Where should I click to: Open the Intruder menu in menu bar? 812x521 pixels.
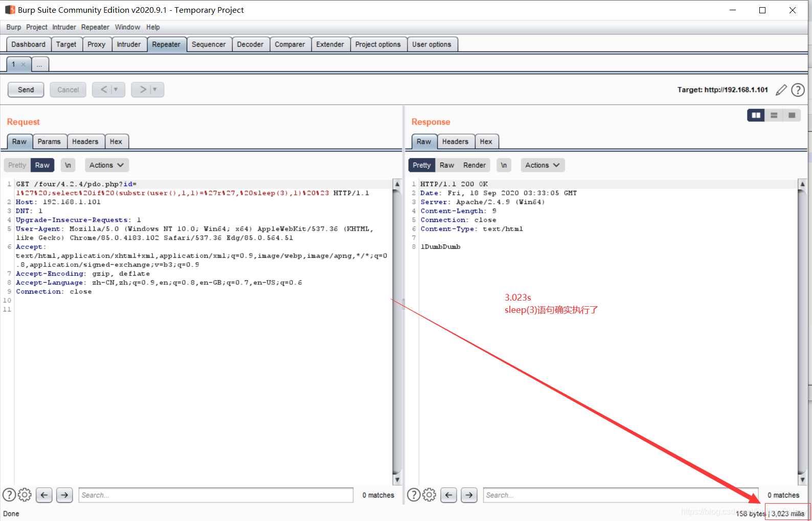coord(64,27)
